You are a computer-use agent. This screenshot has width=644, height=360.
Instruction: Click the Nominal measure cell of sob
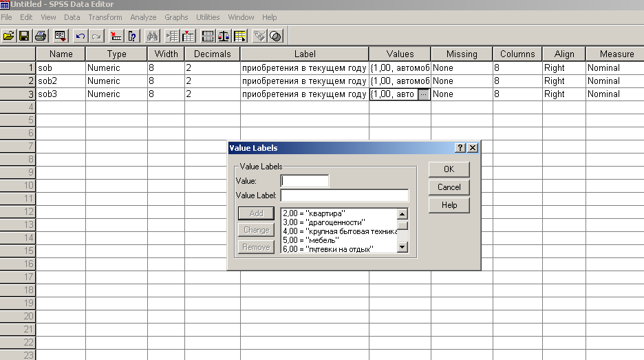[x=615, y=68]
